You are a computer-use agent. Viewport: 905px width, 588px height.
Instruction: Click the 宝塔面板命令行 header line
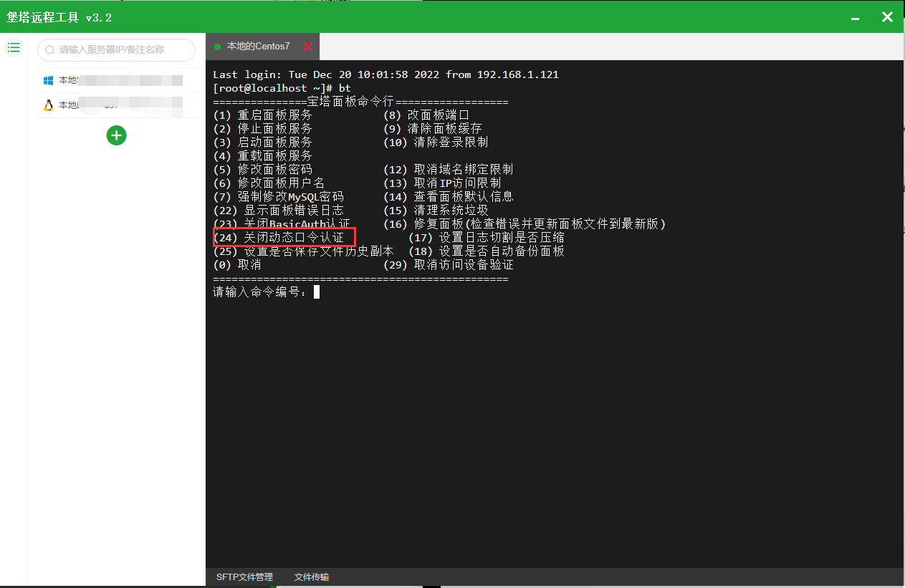tap(360, 102)
